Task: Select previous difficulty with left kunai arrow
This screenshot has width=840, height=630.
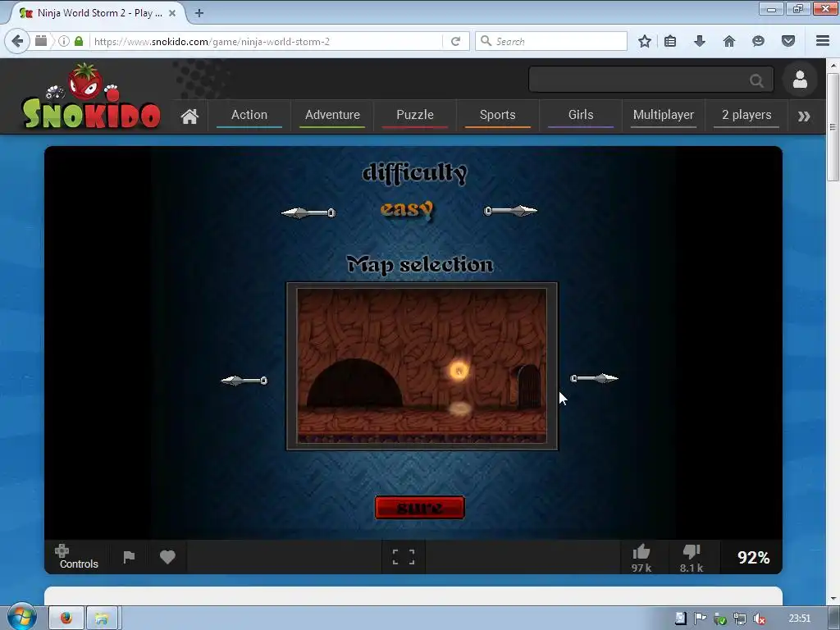Action: (308, 212)
